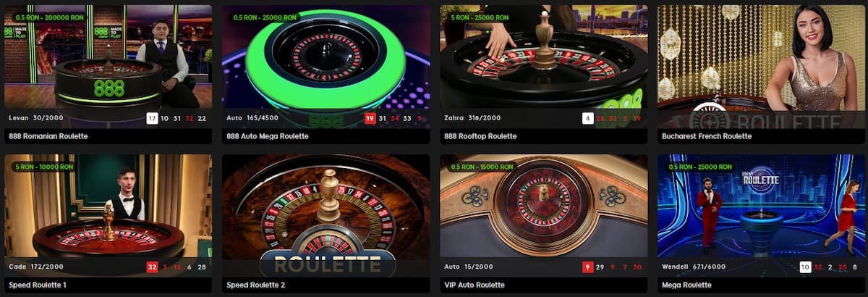Open the Speed Roulette 1 thumbnail
Image resolution: width=868 pixels, height=297 pixels.
pyautogui.click(x=108, y=216)
